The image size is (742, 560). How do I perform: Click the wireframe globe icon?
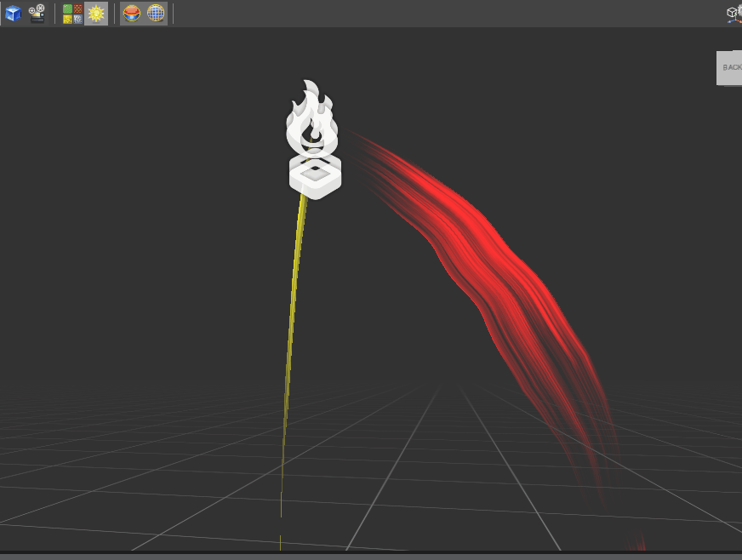pos(155,13)
